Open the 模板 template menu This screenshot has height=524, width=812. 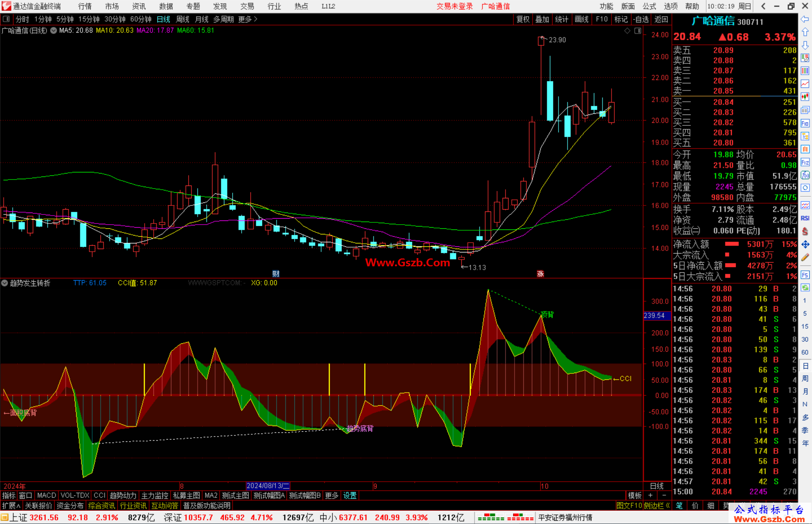click(635, 495)
